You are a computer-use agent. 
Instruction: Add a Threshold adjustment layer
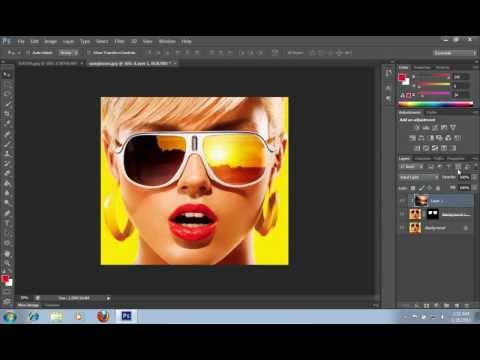click(435, 148)
